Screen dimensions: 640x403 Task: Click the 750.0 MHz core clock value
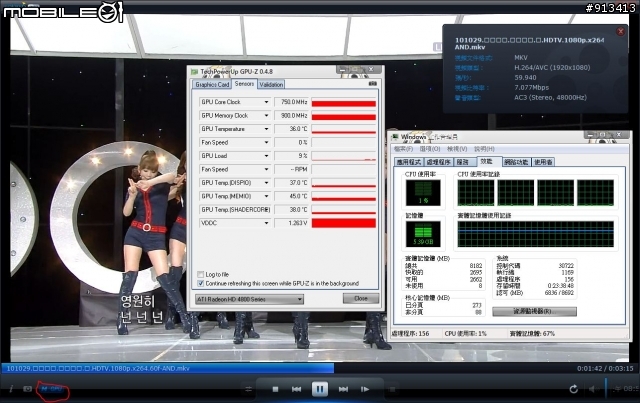pyautogui.click(x=292, y=102)
